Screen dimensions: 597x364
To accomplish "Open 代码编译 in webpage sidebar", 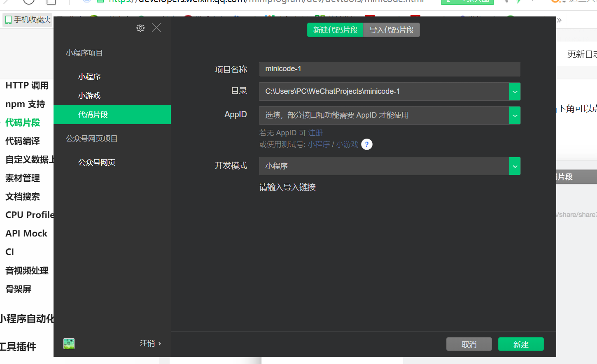I will click(23, 141).
